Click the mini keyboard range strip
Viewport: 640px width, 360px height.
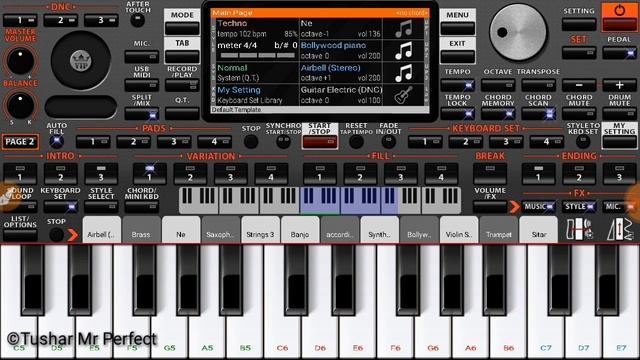point(320,200)
